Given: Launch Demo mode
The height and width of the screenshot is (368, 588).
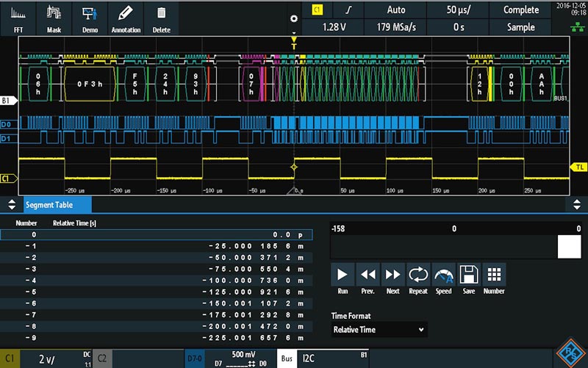Looking at the screenshot, I should pos(90,19).
